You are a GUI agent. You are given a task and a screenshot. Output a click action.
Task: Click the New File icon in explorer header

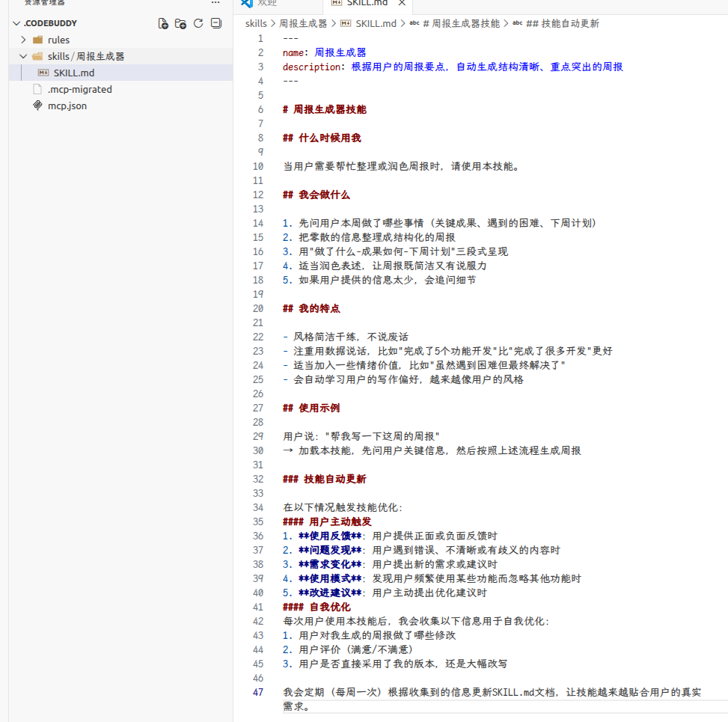[x=163, y=23]
